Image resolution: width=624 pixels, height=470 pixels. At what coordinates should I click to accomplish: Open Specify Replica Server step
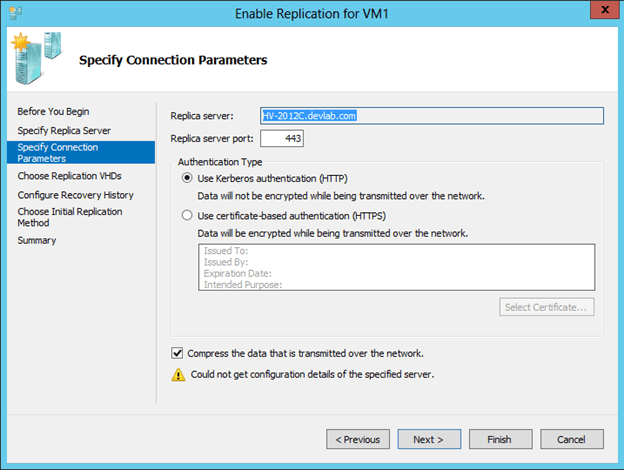coord(64,131)
